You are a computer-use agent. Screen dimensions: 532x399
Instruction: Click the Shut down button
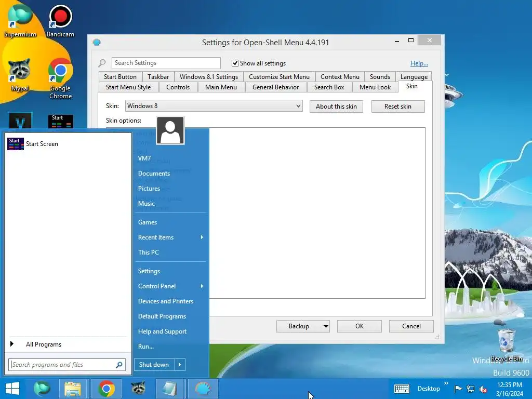click(154, 365)
